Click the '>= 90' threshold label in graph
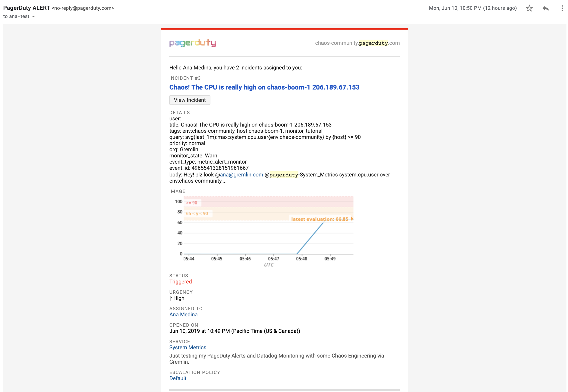Image resolution: width=568 pixels, height=392 pixels. (192, 203)
